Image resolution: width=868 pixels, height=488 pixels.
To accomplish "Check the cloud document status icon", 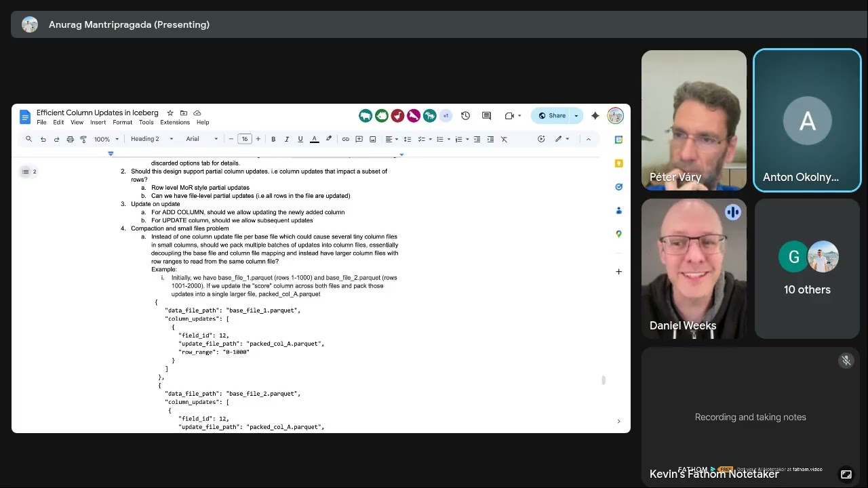I will (x=197, y=113).
